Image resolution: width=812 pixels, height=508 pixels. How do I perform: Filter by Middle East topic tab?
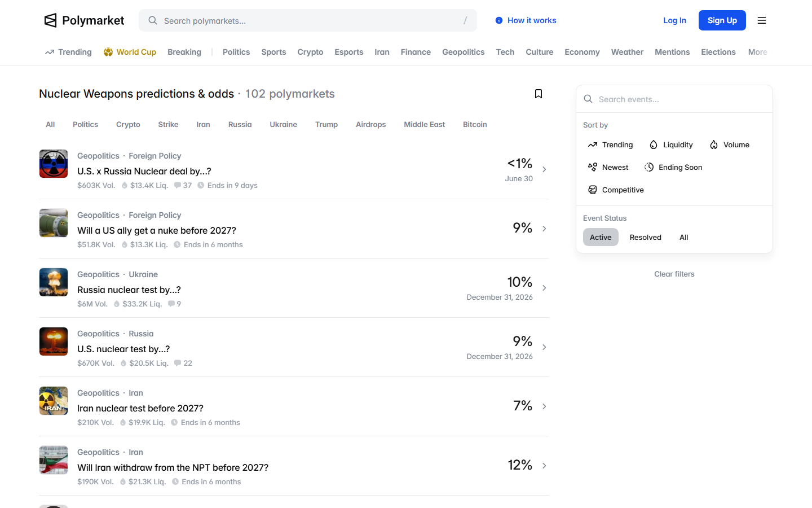click(x=424, y=124)
